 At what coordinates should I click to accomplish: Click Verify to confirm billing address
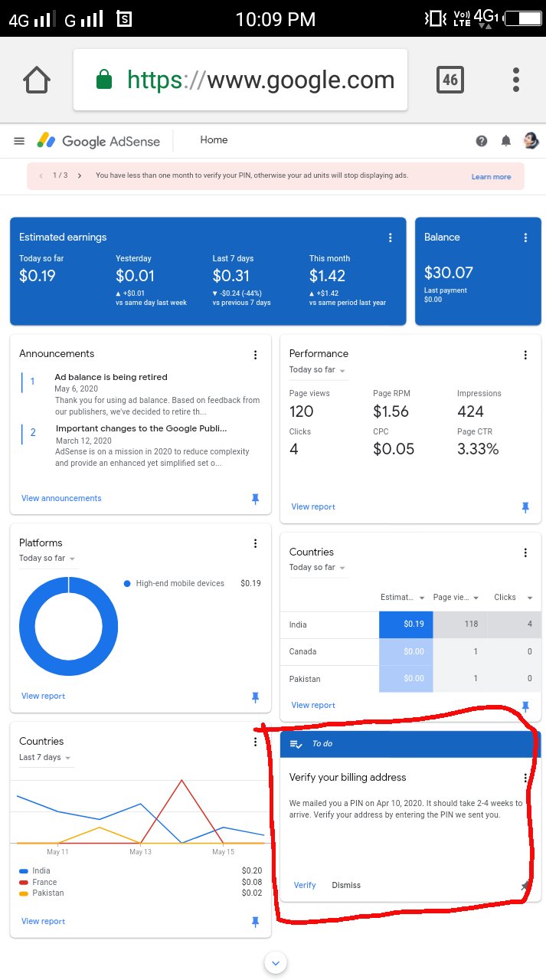pos(305,885)
